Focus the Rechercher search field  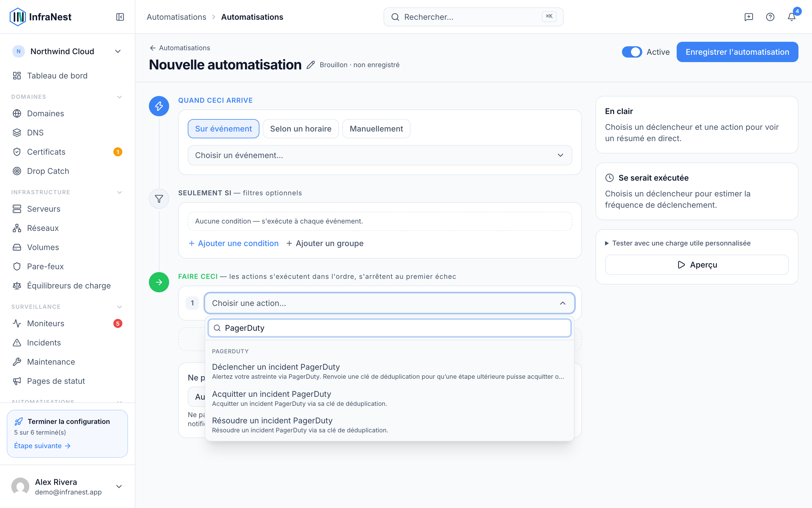473,17
